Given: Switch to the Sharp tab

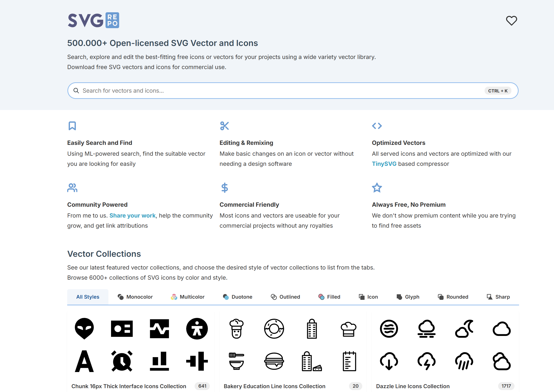Looking at the screenshot, I should (498, 297).
